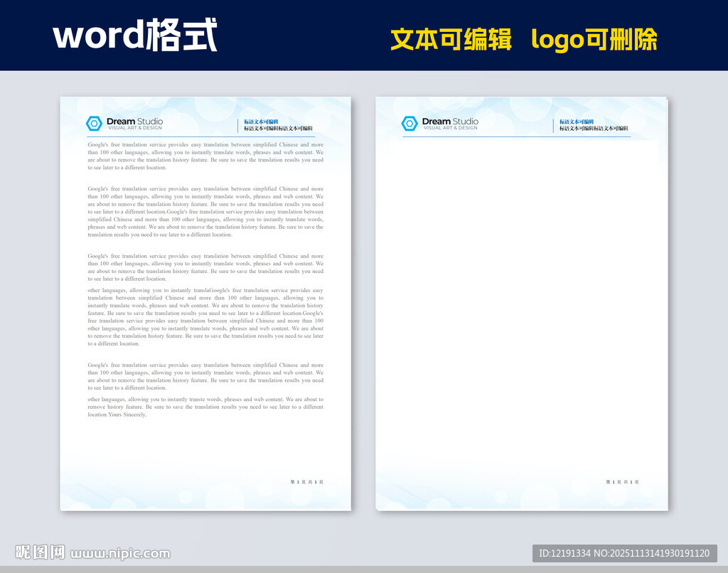The width and height of the screenshot is (728, 573).
Task: Click the word格式 header title
Action: [x=137, y=35]
